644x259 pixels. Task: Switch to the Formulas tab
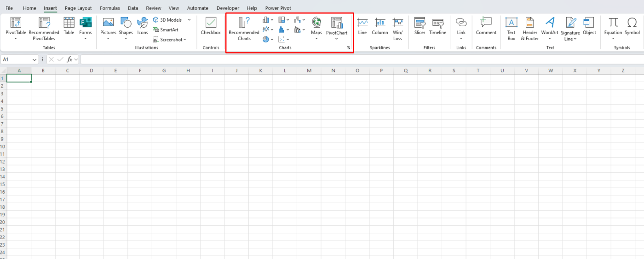pyautogui.click(x=110, y=8)
